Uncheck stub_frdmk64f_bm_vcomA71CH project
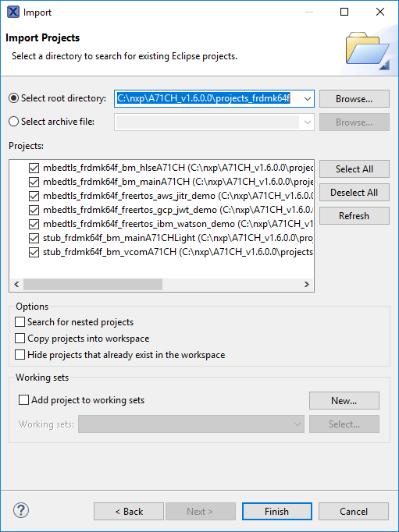Image resolution: width=399 pixels, height=532 pixels. click(x=34, y=253)
